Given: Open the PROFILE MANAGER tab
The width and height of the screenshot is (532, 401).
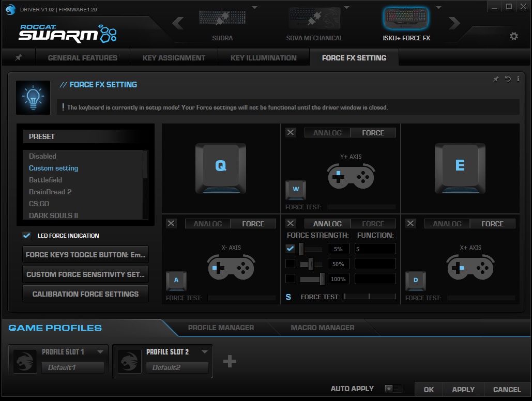Looking at the screenshot, I should 221,328.
